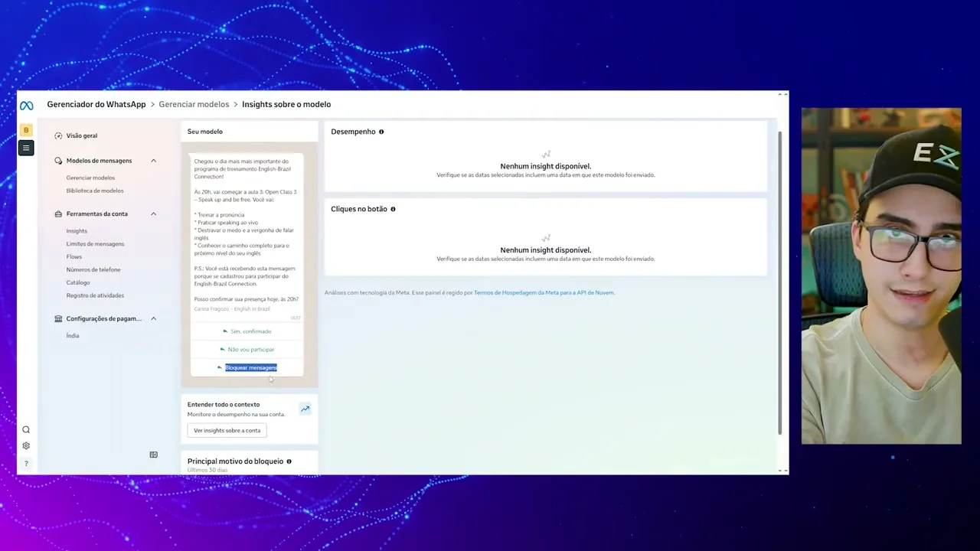
Task: Open Gerenciar modelos in the sidebar
Action: (x=90, y=178)
